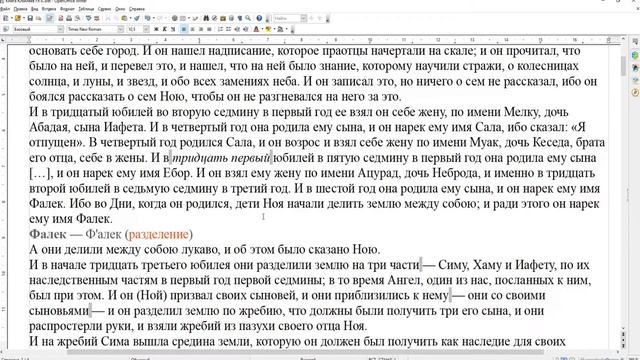Open the Background Color dropdown arrow
Screen dimensions: 640x360
(287, 29)
